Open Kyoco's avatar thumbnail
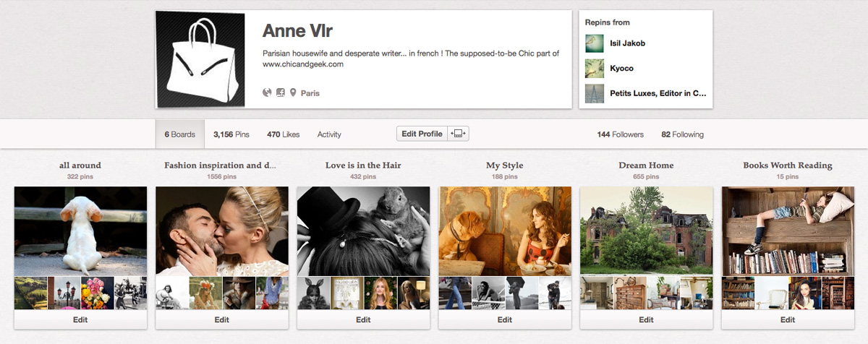The image size is (868, 344). click(x=594, y=69)
